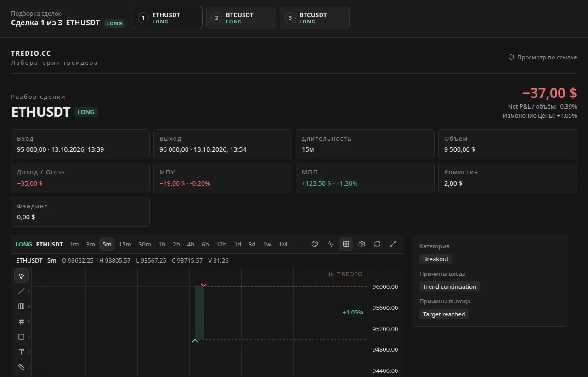588x377 pixels.
Task: Open trade 3 BTCUSDT LONG tab
Action: tap(315, 18)
